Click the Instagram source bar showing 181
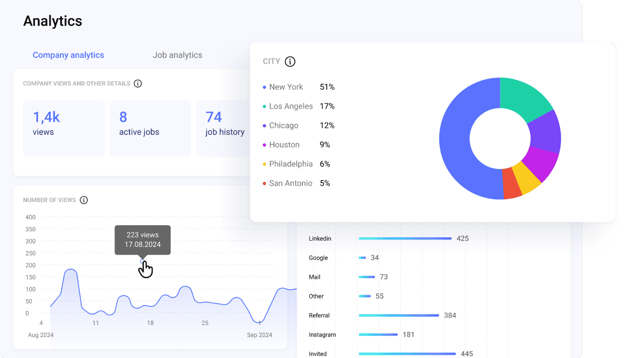The height and width of the screenshot is (358, 644). click(x=378, y=335)
